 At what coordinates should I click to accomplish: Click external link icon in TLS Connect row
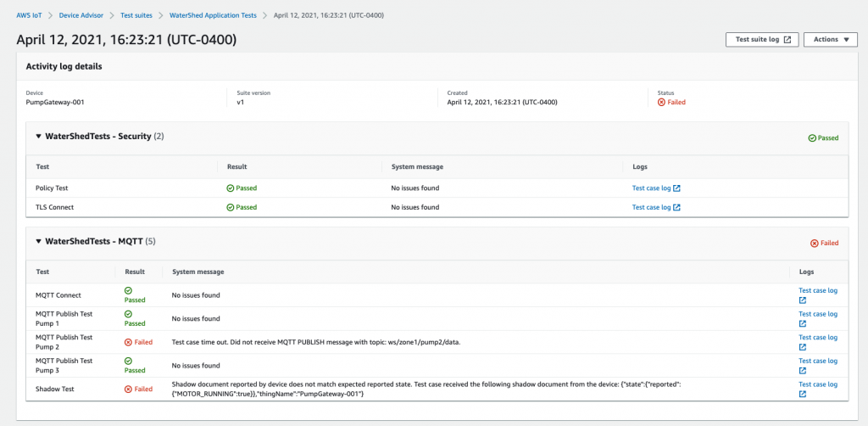pos(676,207)
